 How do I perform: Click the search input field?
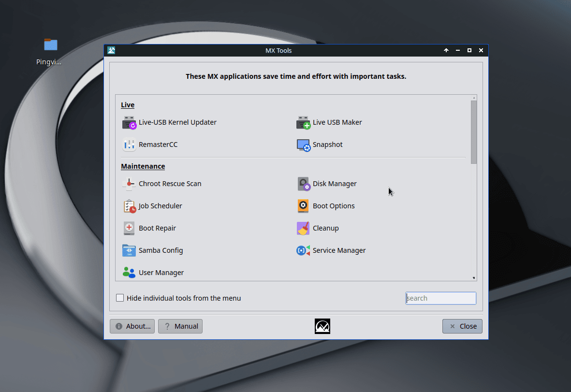tap(440, 298)
